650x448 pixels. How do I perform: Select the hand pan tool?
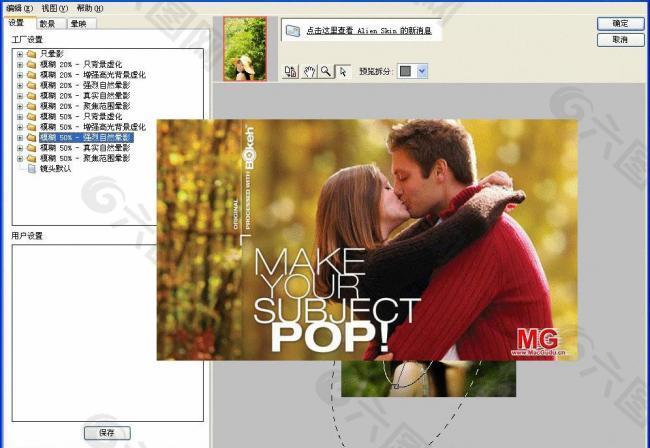coord(309,71)
